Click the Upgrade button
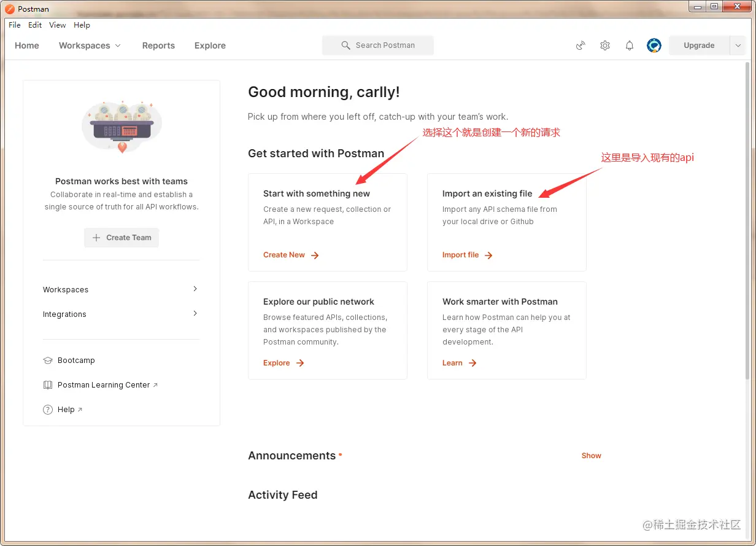 coord(699,45)
